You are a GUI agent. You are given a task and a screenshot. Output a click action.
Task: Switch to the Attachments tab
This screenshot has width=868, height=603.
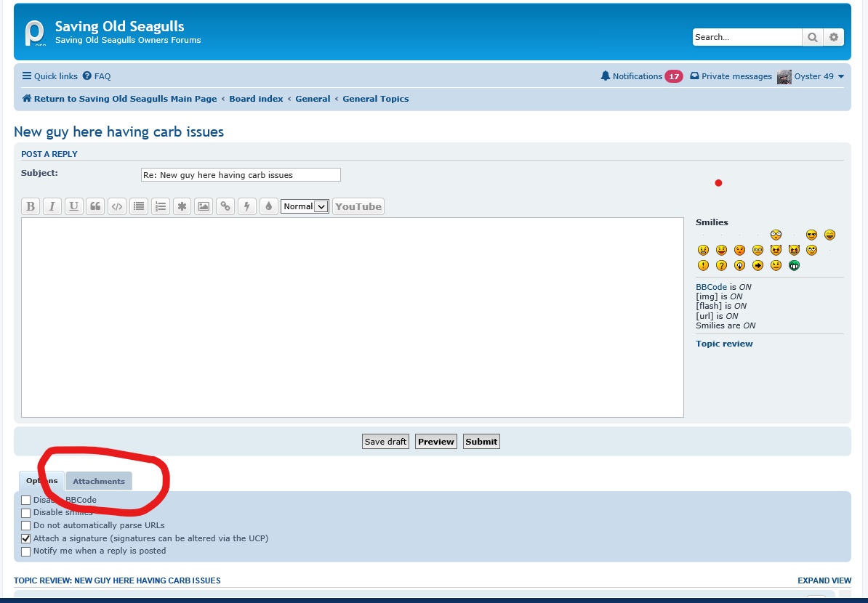(99, 481)
